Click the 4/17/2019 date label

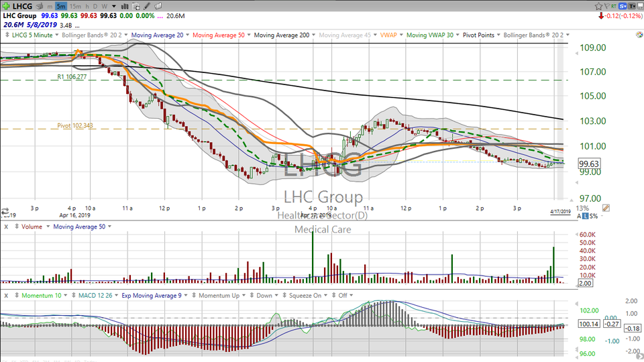[x=560, y=212]
